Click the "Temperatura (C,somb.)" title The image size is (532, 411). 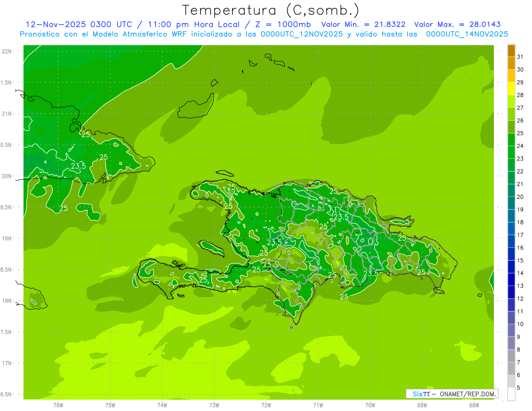pos(271,10)
